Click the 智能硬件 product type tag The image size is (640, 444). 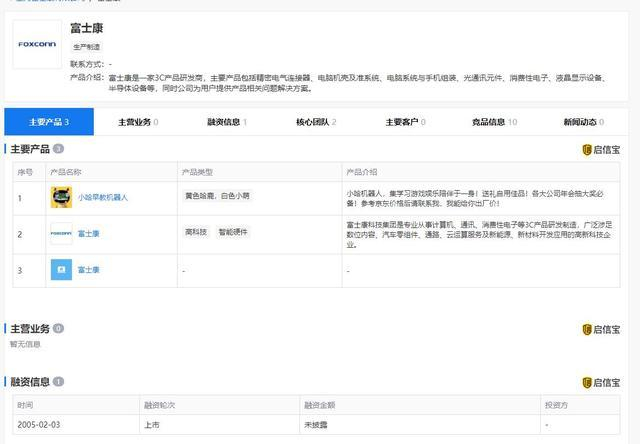[x=233, y=231]
